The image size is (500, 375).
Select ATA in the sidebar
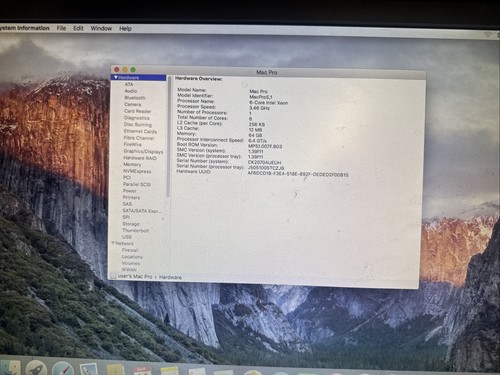(129, 84)
